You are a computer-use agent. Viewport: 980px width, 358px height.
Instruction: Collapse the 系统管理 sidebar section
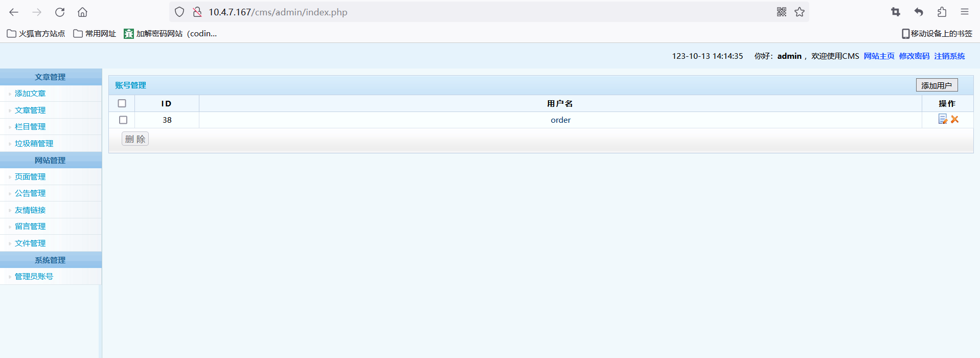pyautogui.click(x=51, y=260)
